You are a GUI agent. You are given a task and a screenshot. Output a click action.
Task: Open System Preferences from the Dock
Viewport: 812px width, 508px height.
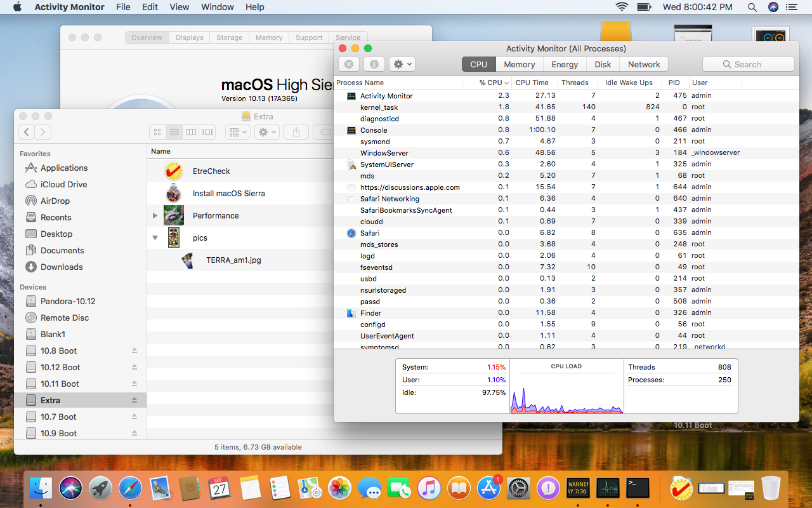coord(519,488)
